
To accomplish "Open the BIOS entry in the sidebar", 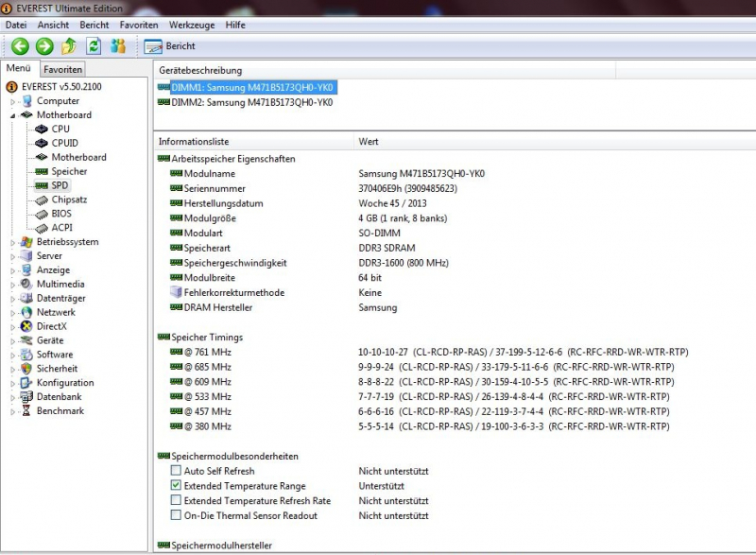I will (61, 214).
